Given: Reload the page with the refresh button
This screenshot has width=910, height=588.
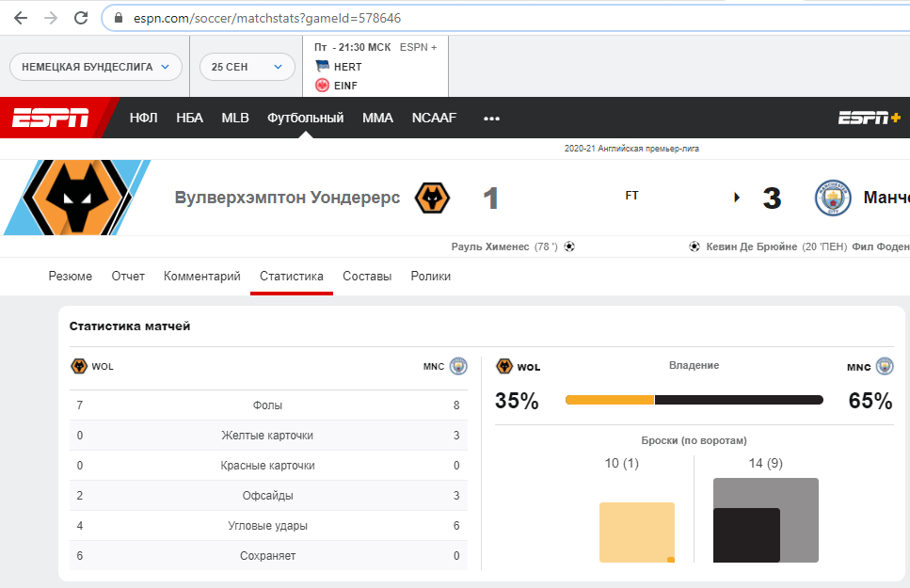Looking at the screenshot, I should [81, 18].
